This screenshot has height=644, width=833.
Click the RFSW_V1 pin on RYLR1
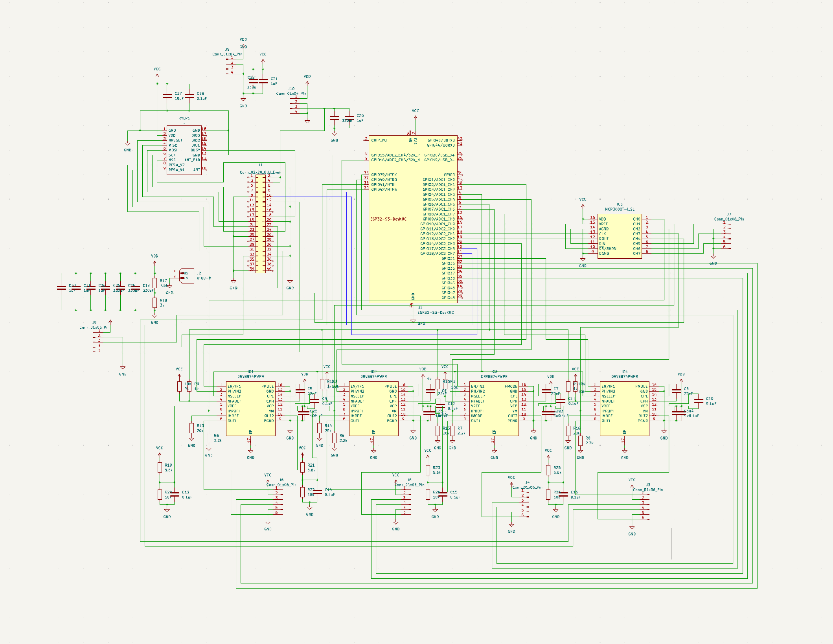[177, 170]
